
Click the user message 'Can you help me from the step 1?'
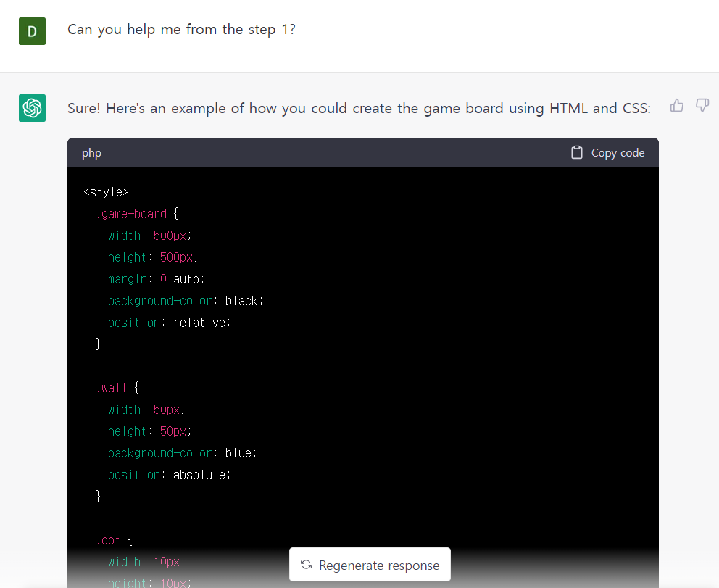pyautogui.click(x=181, y=30)
